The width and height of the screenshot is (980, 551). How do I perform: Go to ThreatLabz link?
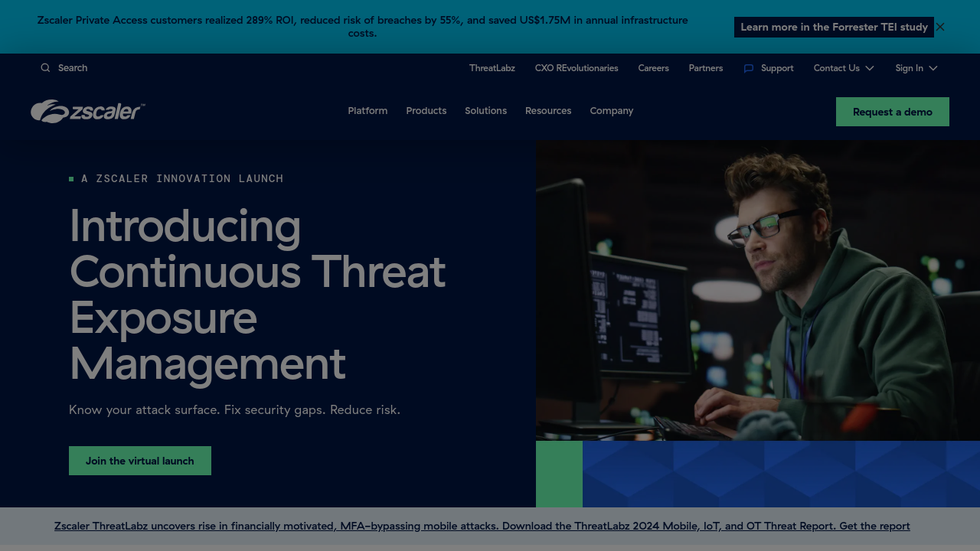[492, 68]
